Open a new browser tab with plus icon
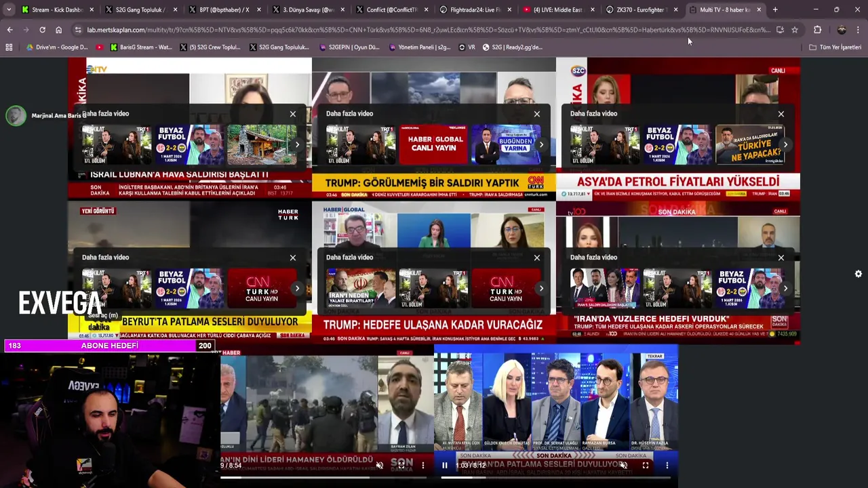This screenshot has width=868, height=488. pyautogui.click(x=775, y=9)
